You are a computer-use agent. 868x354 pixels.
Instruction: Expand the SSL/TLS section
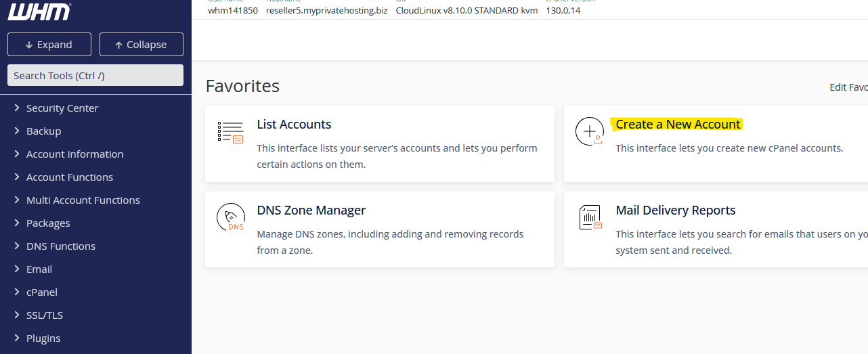tap(45, 315)
